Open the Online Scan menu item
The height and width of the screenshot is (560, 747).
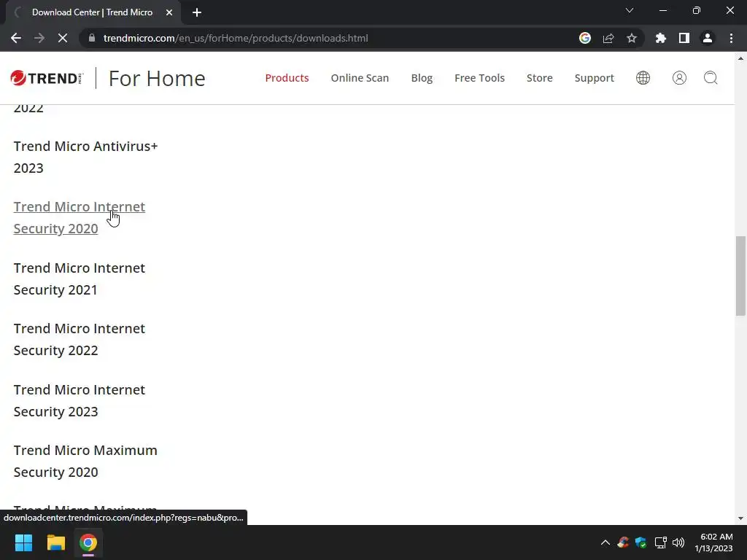360,77
